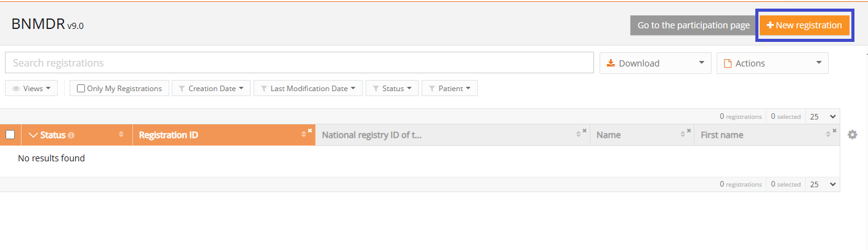Remove the First name column

(x=835, y=131)
